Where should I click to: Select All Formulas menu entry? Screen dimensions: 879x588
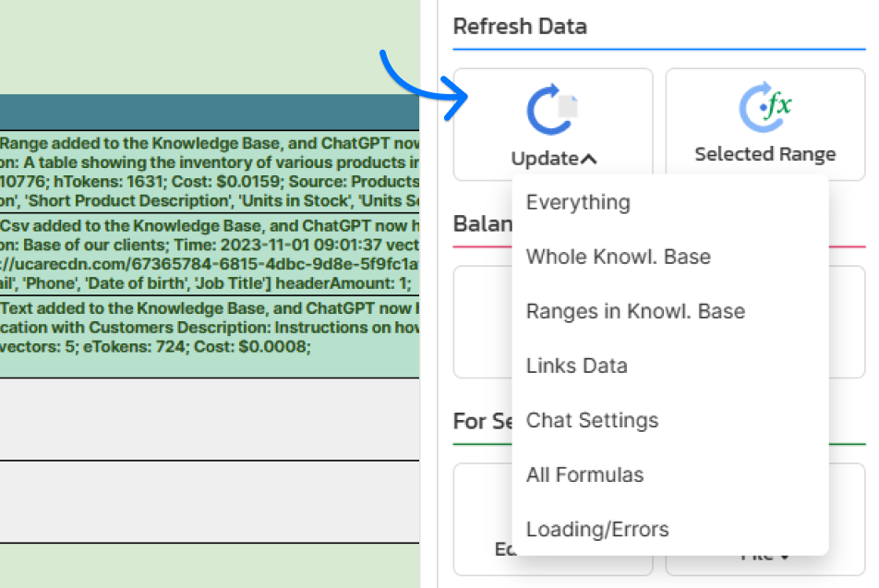[x=584, y=474]
